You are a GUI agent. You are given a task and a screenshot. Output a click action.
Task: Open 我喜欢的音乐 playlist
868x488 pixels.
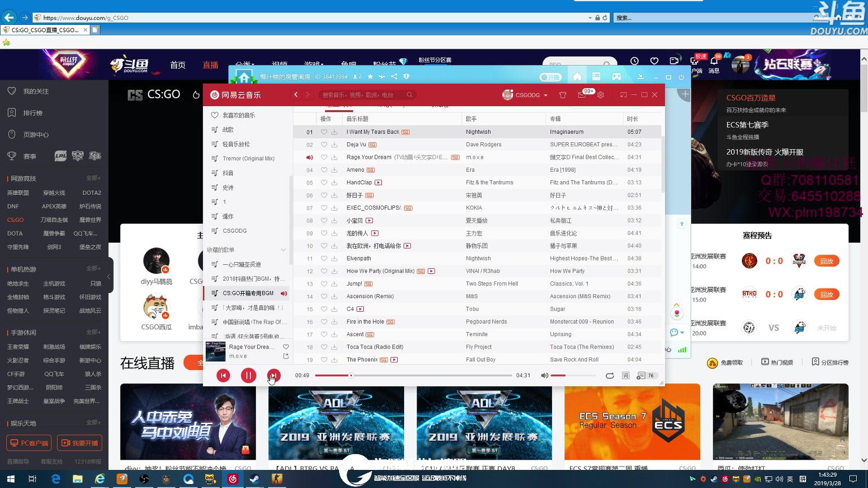click(238, 115)
